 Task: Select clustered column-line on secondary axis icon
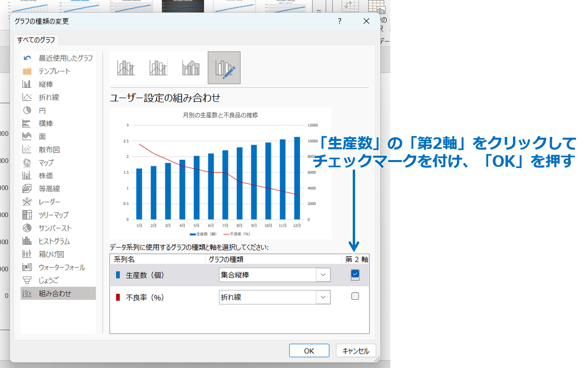[159, 68]
